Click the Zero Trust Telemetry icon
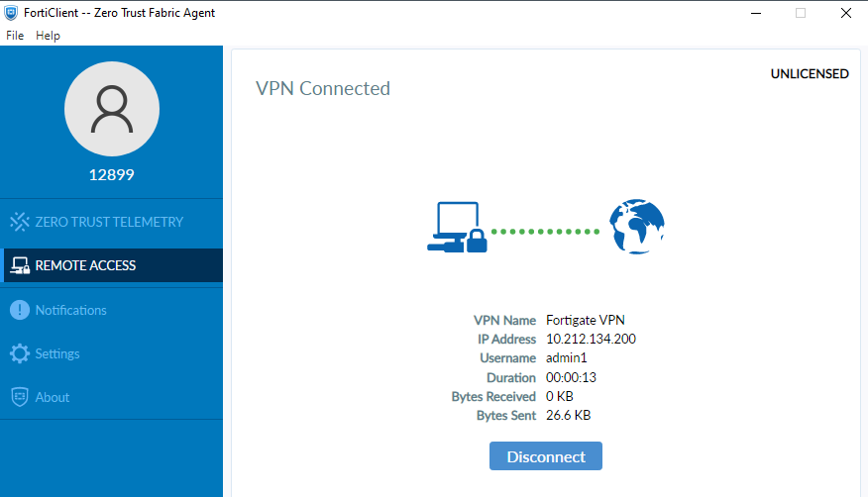Screen dimensions: 868x497 pos(20,222)
